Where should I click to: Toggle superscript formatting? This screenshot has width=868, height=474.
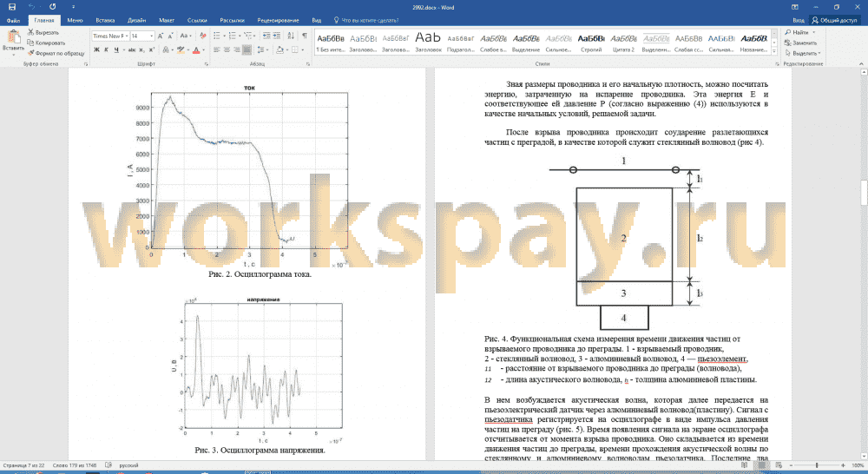[152, 49]
